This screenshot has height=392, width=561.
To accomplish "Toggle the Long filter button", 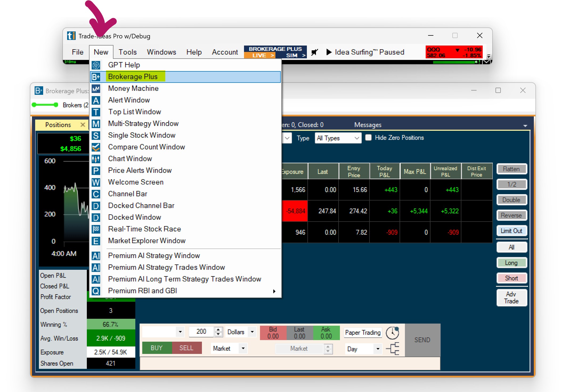I will pyautogui.click(x=511, y=263).
